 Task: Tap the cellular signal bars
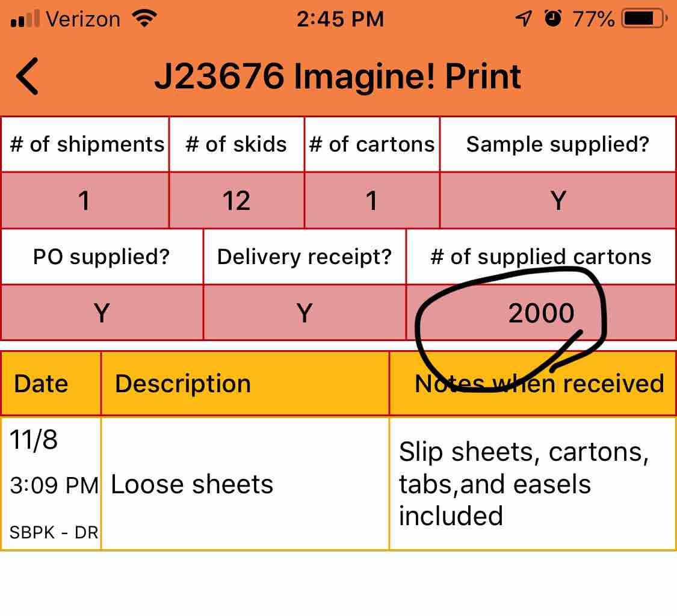tap(25, 20)
